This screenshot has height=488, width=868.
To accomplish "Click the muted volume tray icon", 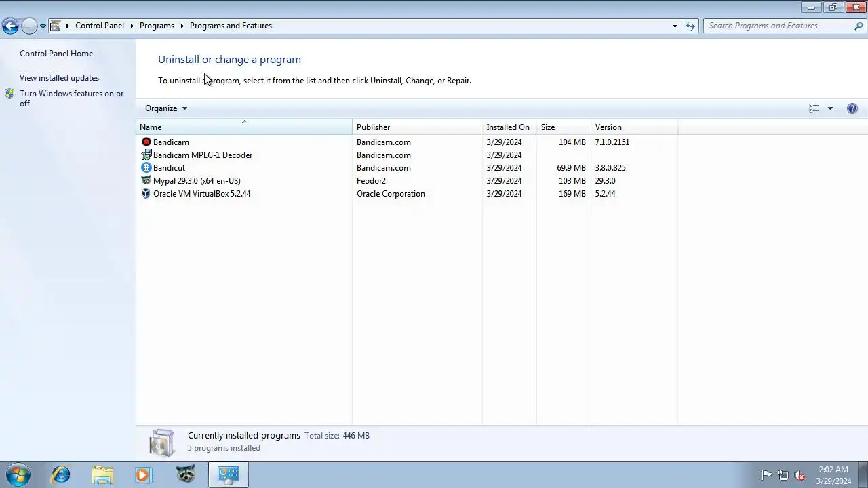I will click(800, 475).
